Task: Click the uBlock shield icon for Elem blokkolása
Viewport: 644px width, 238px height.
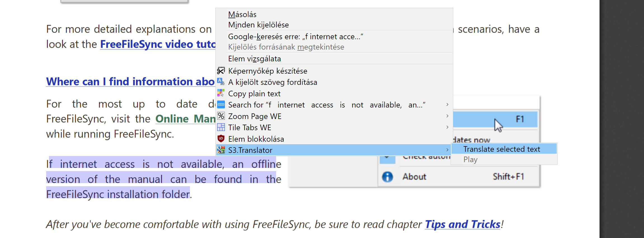Action: coord(221,139)
